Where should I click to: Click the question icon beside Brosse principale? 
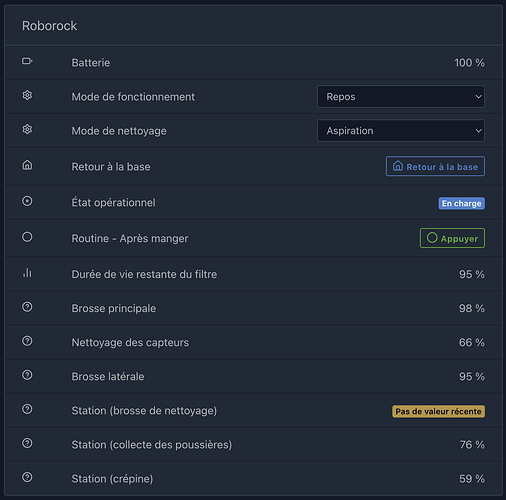27,307
